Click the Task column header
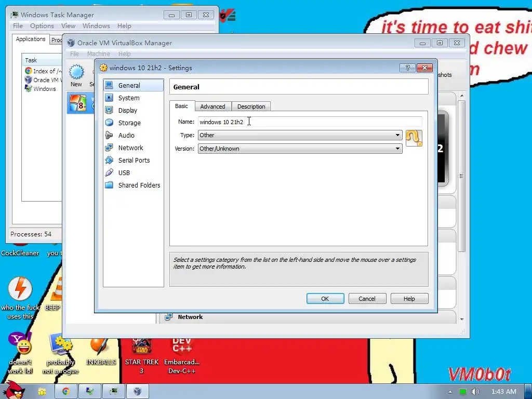Screen dimensions: 532x399 [x=42, y=60]
